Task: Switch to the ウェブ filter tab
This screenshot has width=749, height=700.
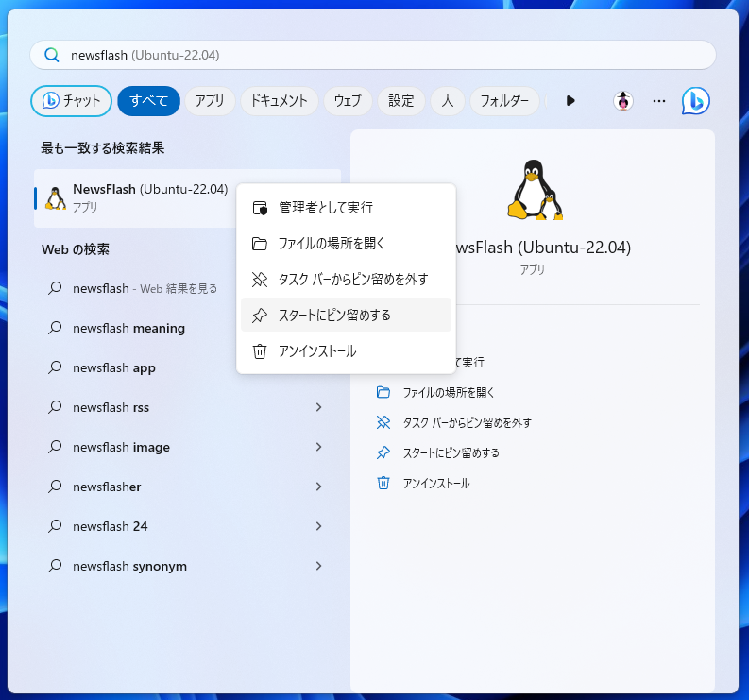Action: pyautogui.click(x=348, y=101)
